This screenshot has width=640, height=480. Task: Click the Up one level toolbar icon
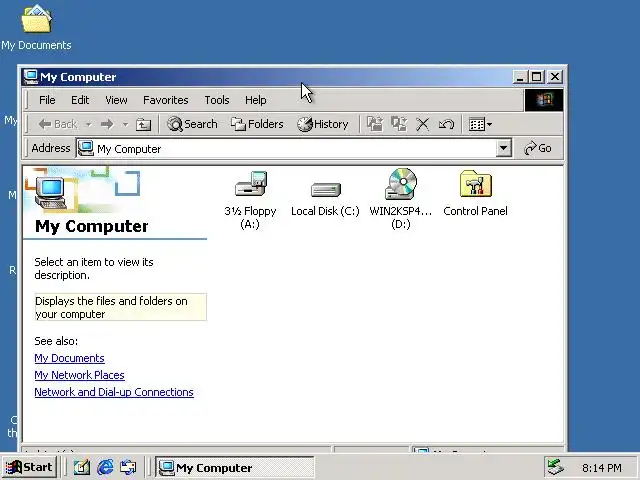(143, 124)
